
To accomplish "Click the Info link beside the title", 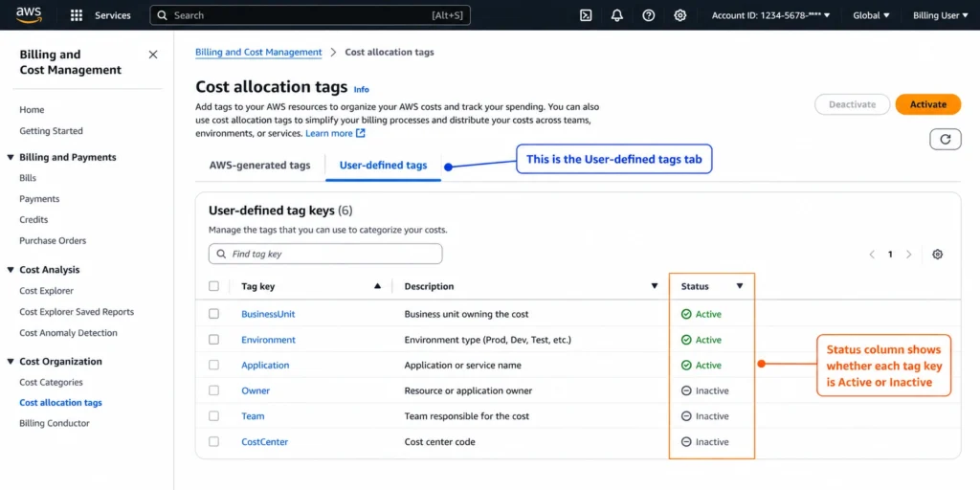I will (x=361, y=89).
